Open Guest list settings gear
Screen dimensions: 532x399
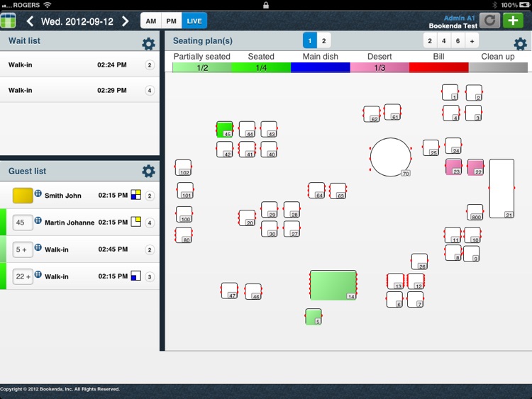[x=148, y=172]
